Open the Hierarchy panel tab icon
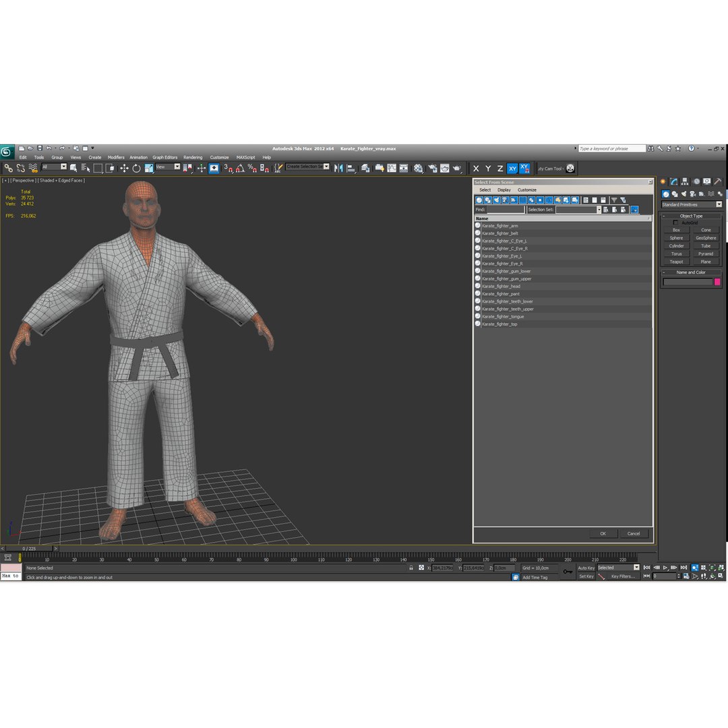The height and width of the screenshot is (728, 728). pos(685,181)
